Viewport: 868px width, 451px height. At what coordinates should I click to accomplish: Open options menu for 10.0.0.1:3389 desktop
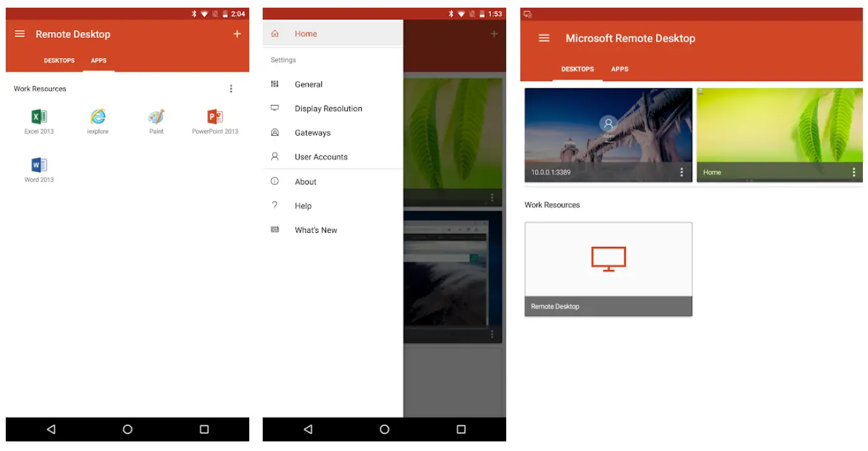(682, 172)
